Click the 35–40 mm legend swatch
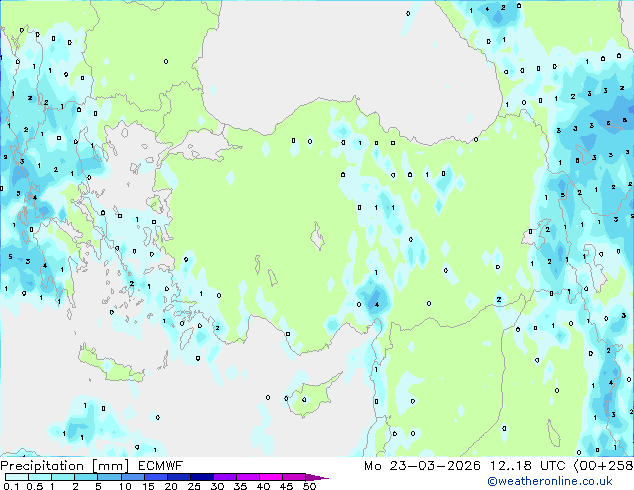 247,477
